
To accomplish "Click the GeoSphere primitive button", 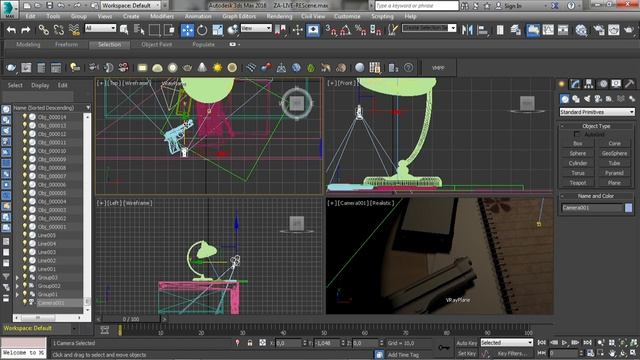I will click(614, 153).
